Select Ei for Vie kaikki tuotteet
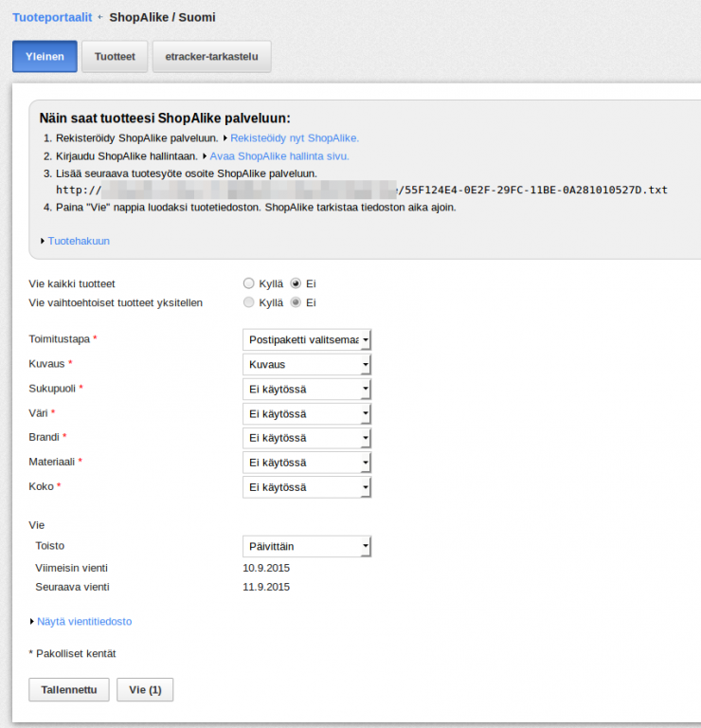This screenshot has width=701, height=728. 296,283
